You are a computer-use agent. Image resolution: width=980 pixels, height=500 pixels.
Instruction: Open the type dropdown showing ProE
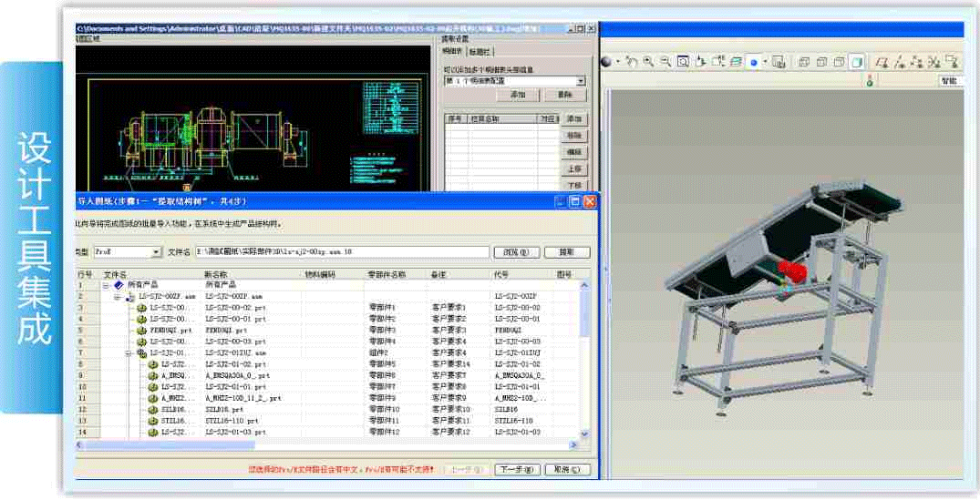point(156,252)
